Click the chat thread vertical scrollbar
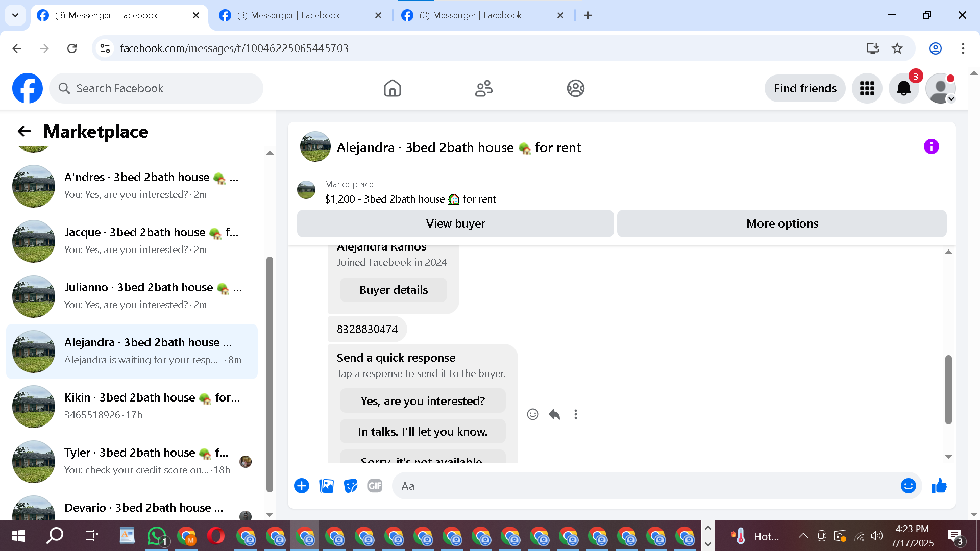Viewport: 980px width, 551px height. click(948, 389)
